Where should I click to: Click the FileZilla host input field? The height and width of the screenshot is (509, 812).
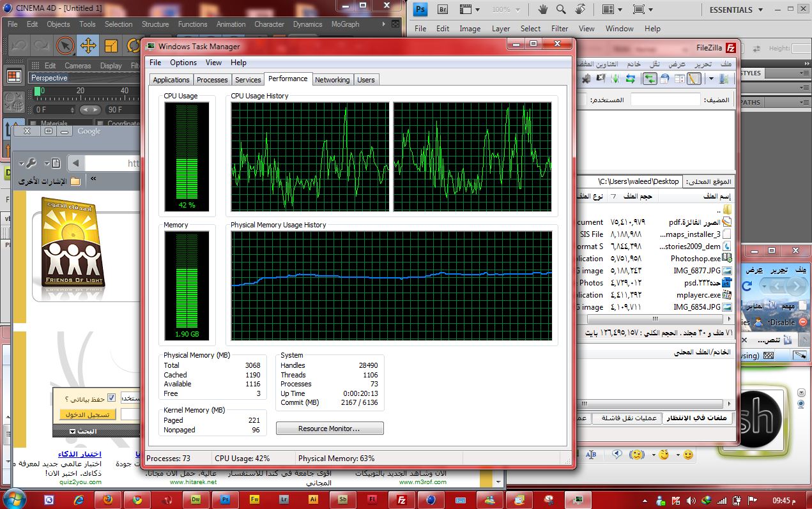click(x=665, y=100)
